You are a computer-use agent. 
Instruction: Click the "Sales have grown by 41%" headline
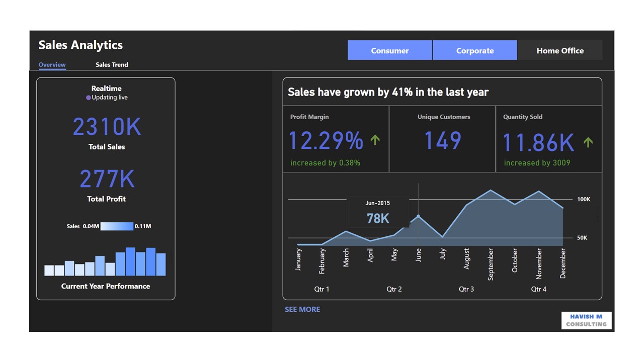coord(388,92)
